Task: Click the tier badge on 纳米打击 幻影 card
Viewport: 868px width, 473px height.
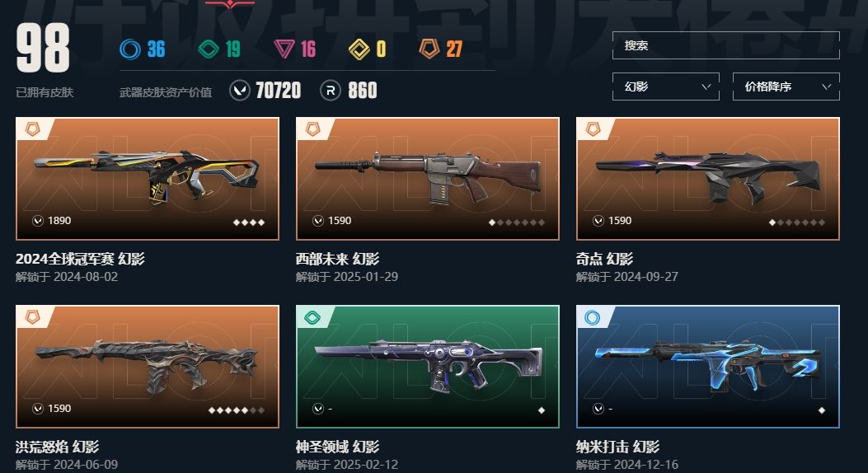Action: 593,317
